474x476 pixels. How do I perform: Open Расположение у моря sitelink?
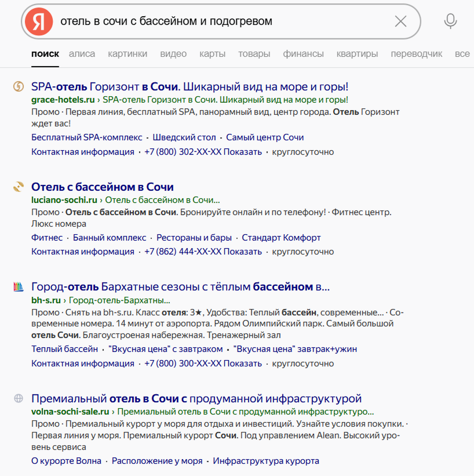157,461
